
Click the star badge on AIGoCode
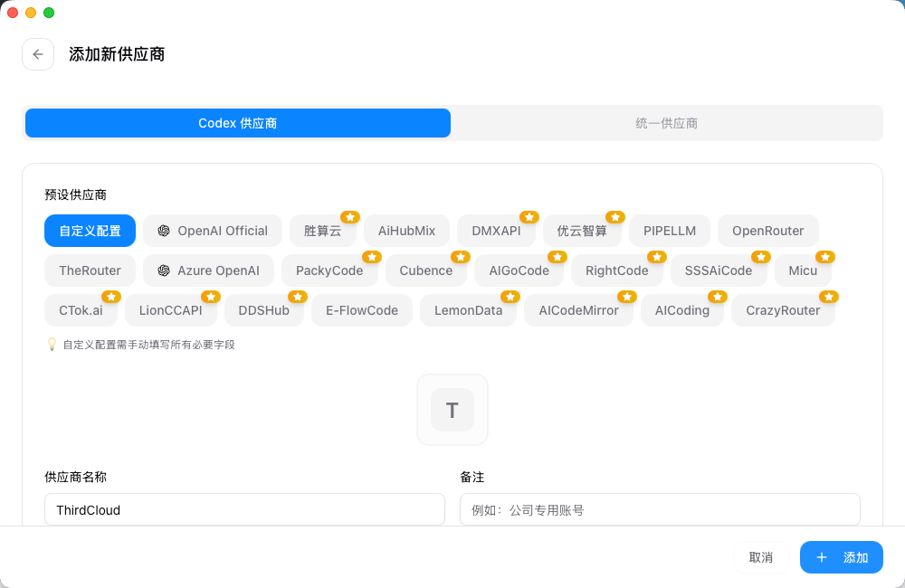[557, 257]
